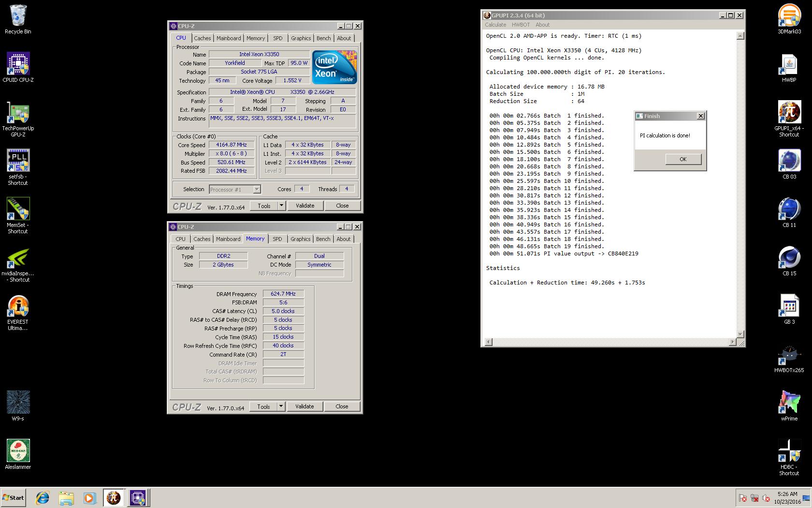812x508 pixels.
Task: Open the Recycle Bin desktop icon
Action: pyautogui.click(x=18, y=19)
